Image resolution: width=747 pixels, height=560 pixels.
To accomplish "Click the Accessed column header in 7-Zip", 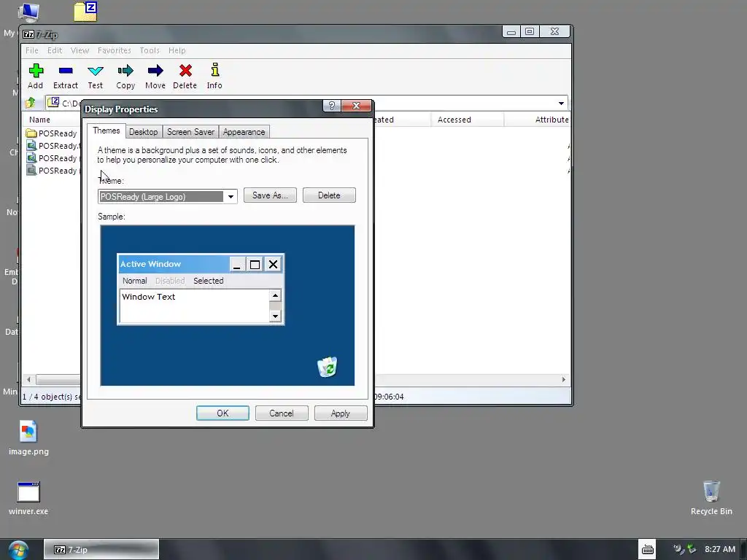I will point(468,120).
